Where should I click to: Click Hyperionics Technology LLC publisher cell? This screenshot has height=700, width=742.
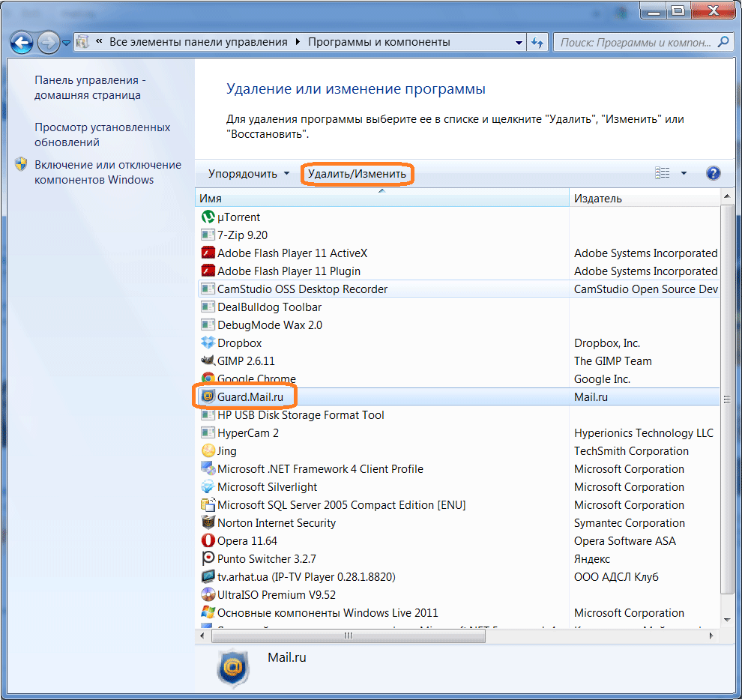644,432
